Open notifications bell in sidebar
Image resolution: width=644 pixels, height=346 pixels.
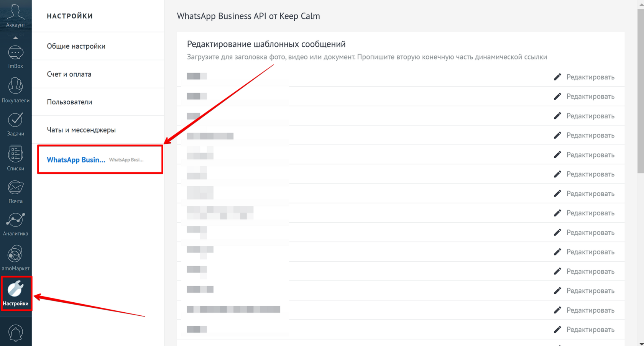tap(15, 333)
